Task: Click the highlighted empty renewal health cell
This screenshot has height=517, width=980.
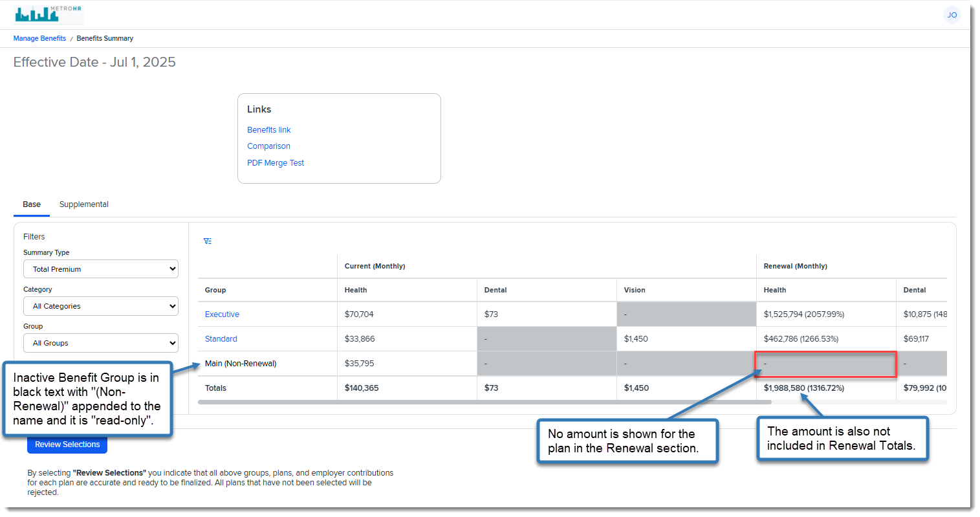Action: coord(825,364)
